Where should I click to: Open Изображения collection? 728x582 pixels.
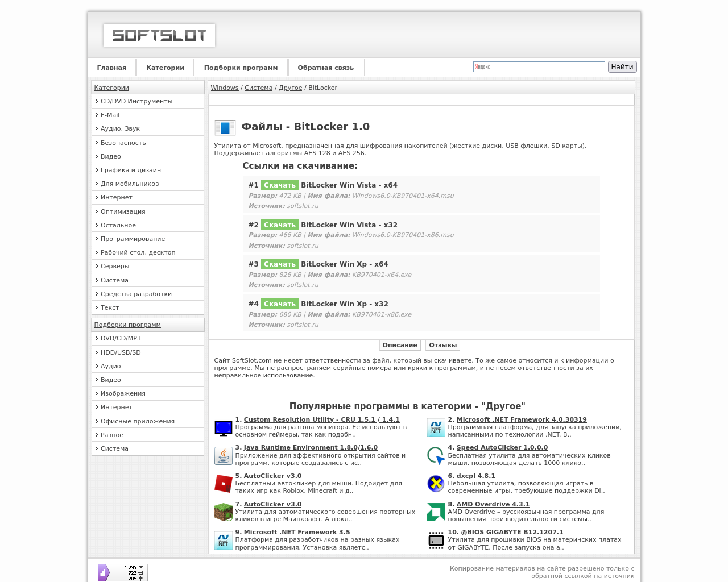148,393
